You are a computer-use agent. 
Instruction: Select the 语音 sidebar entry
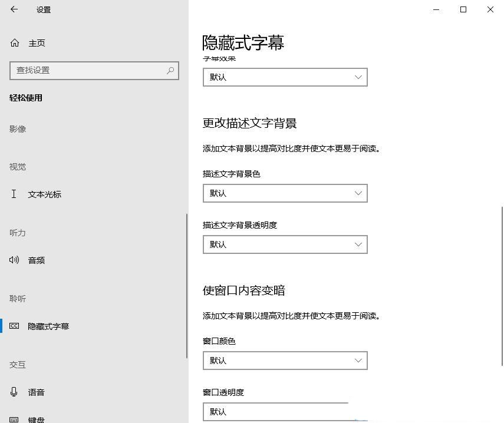tap(37, 392)
